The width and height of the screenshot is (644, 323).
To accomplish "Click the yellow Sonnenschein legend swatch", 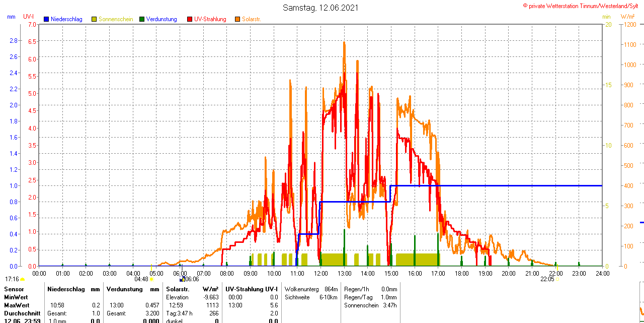I will (x=94, y=19).
